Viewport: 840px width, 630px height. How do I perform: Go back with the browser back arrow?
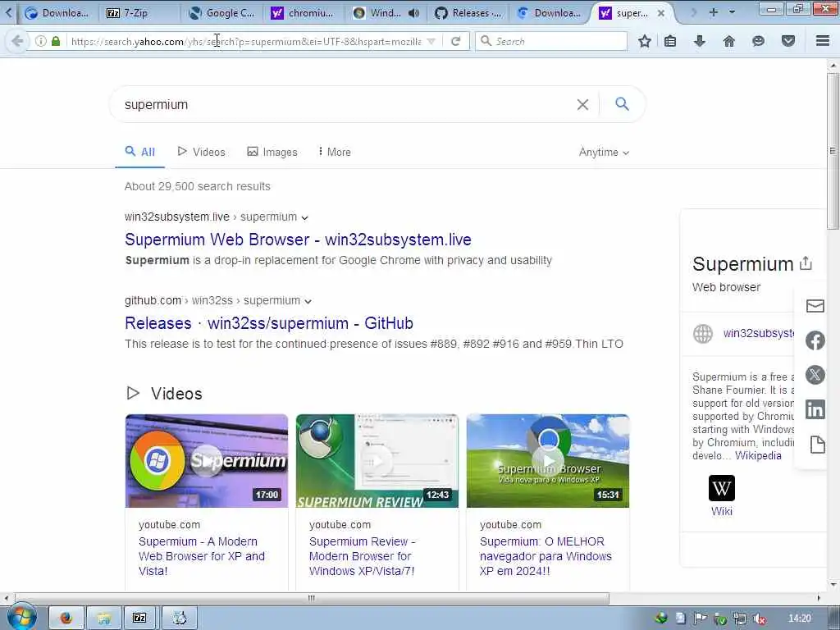pos(16,41)
